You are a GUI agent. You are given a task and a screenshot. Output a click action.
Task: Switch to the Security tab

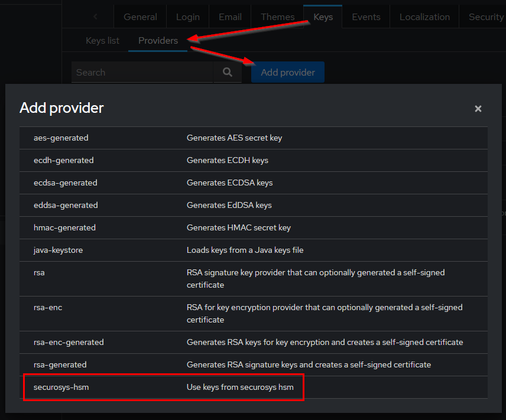point(485,17)
